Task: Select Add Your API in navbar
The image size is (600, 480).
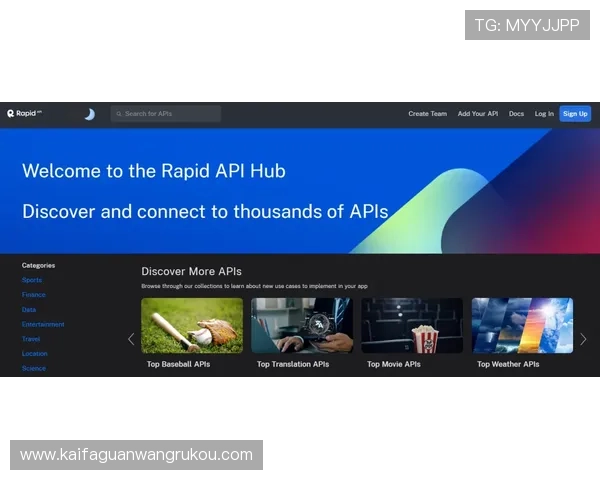Action: point(477,114)
